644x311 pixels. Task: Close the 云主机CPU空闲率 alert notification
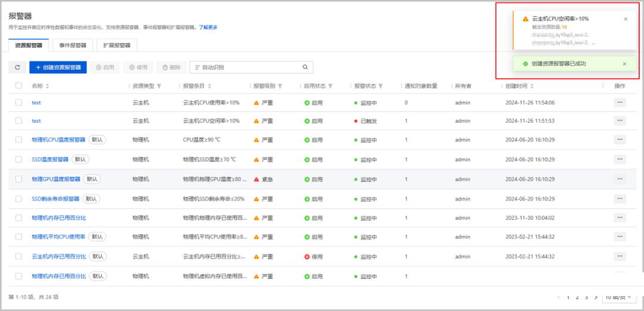click(x=626, y=19)
